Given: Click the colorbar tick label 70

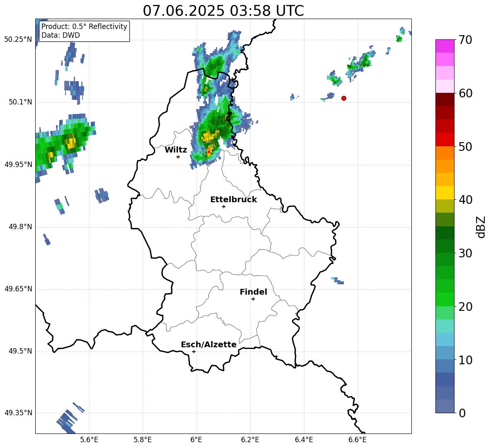Looking at the screenshot, I should pyautogui.click(x=465, y=40).
